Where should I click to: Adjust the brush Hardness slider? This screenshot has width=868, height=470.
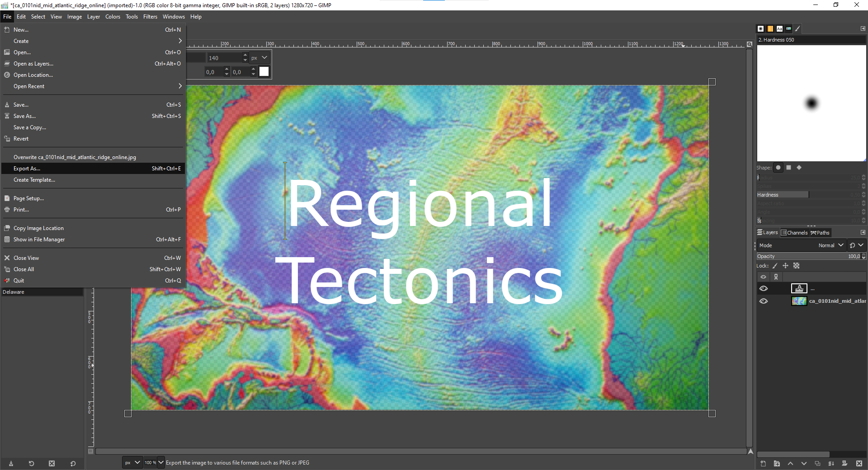(809, 195)
